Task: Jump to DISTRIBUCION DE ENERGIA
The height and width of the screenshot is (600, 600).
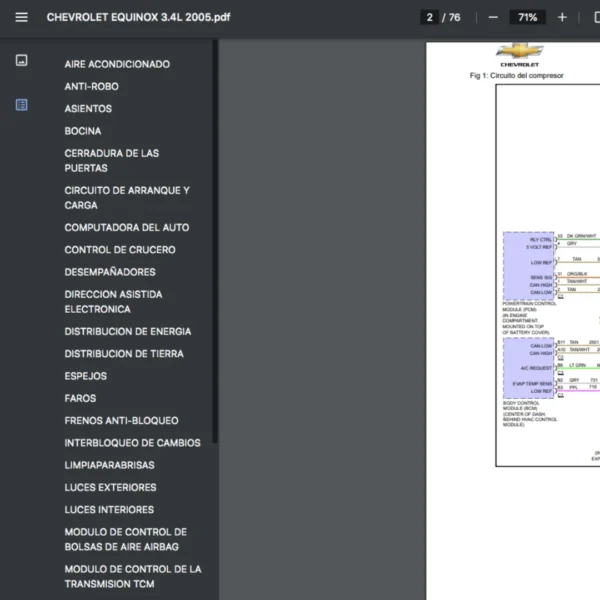Action: point(127,331)
